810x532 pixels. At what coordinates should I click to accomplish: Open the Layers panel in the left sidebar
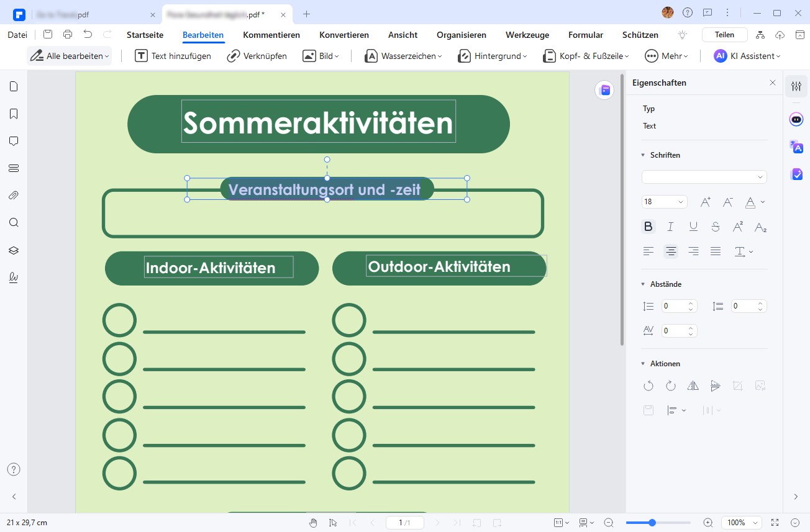pos(14,250)
